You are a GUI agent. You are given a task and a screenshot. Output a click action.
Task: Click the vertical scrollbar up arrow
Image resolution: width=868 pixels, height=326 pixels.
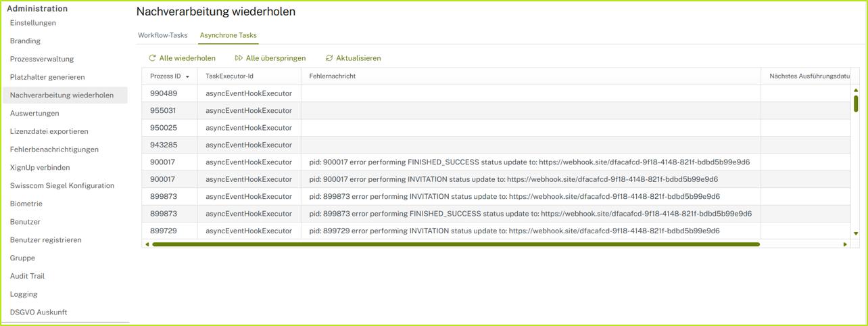[856, 91]
